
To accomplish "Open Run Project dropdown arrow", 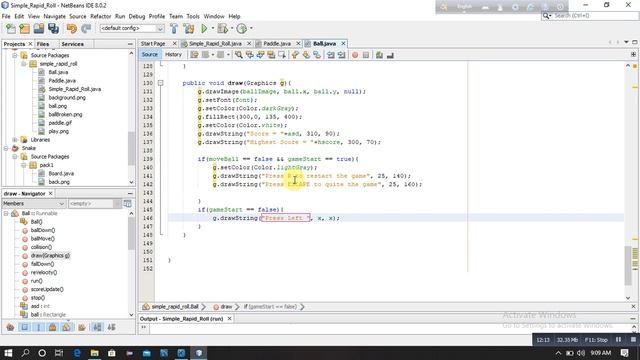I will [x=212, y=29].
